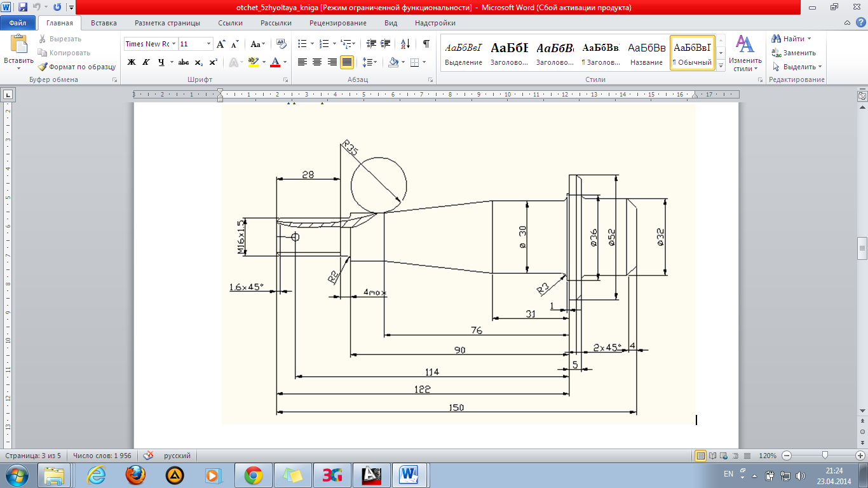
Task: Clear formatting with the eraser icon
Action: point(281,44)
